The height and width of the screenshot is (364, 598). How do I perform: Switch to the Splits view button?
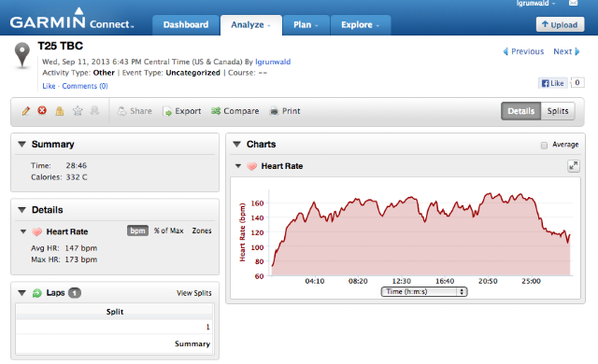pos(558,111)
